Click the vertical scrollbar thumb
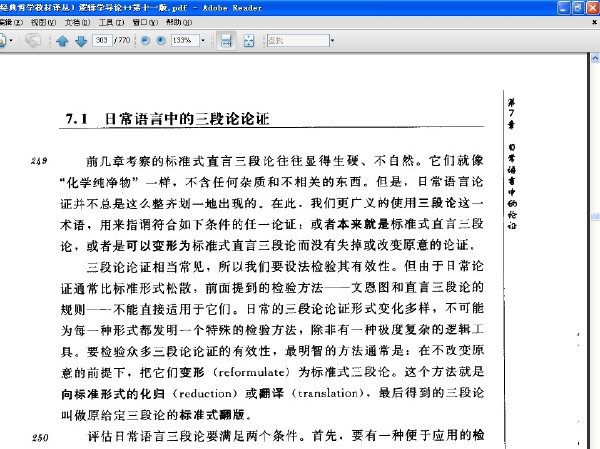 (x=595, y=217)
